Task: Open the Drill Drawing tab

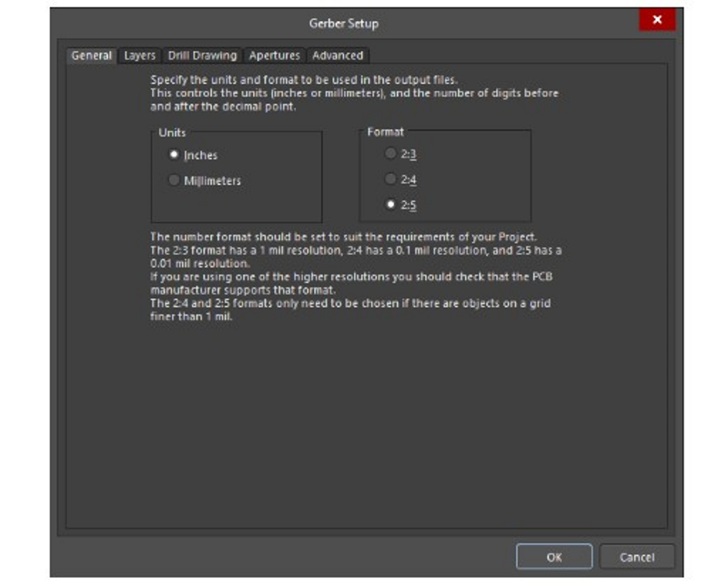Action: pos(202,56)
